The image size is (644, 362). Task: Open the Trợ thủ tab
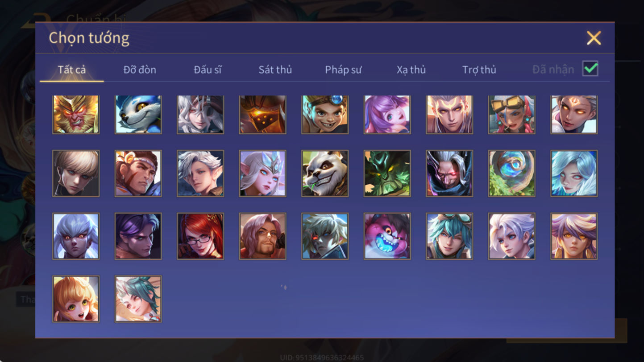pyautogui.click(x=479, y=70)
